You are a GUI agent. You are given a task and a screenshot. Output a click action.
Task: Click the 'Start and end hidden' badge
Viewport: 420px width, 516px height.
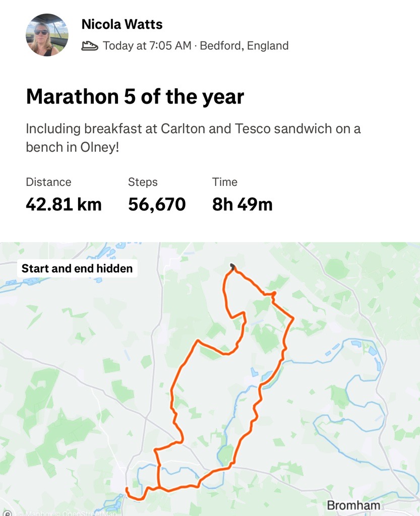[x=77, y=269]
